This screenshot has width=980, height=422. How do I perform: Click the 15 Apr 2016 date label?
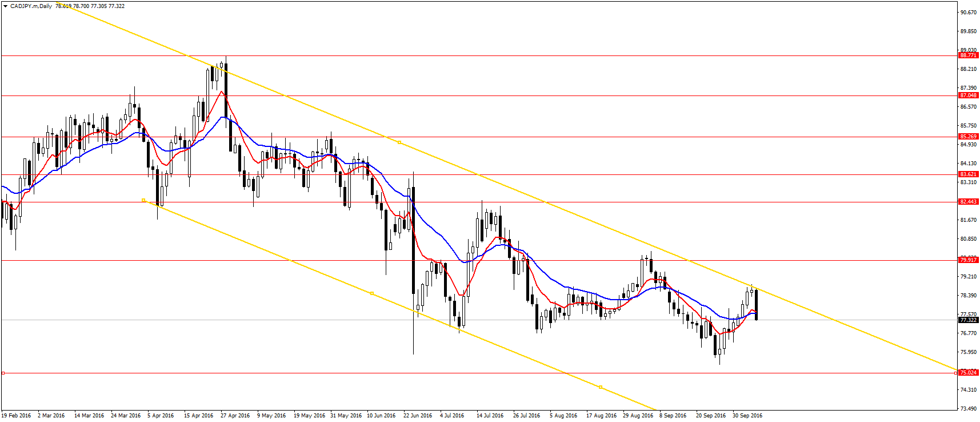tap(199, 416)
